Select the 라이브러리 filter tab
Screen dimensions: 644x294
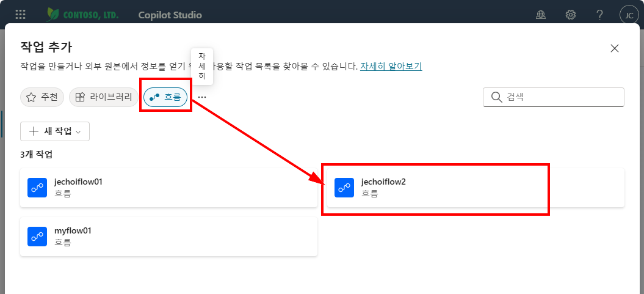pos(104,97)
